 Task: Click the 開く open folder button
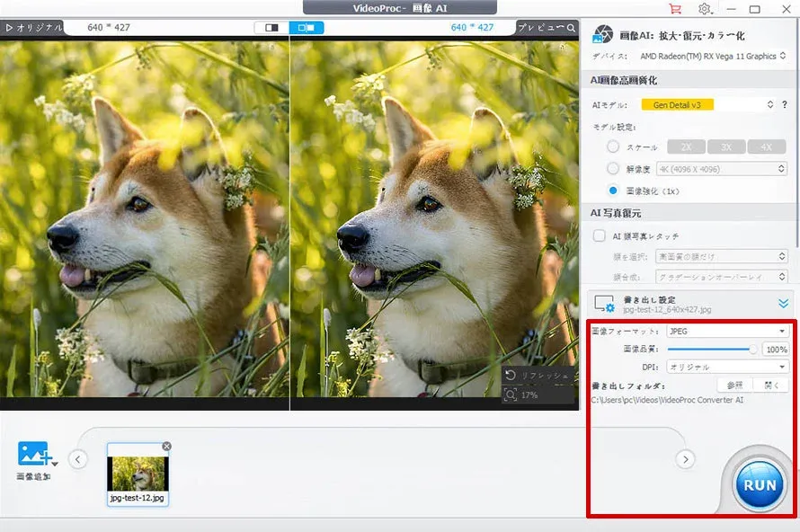(x=771, y=386)
